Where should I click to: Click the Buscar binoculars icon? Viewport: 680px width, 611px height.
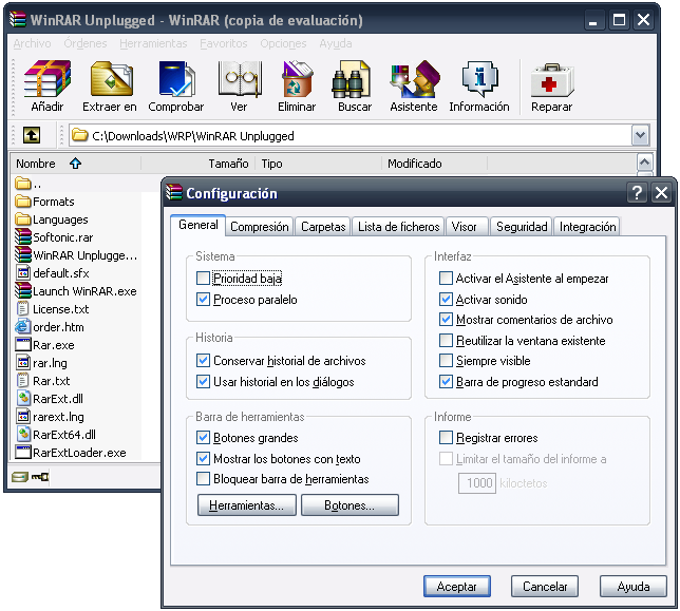tap(351, 79)
